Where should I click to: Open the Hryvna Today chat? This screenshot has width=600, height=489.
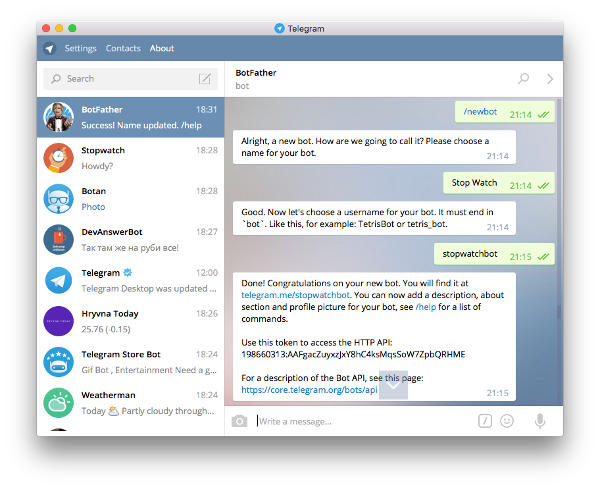130,321
